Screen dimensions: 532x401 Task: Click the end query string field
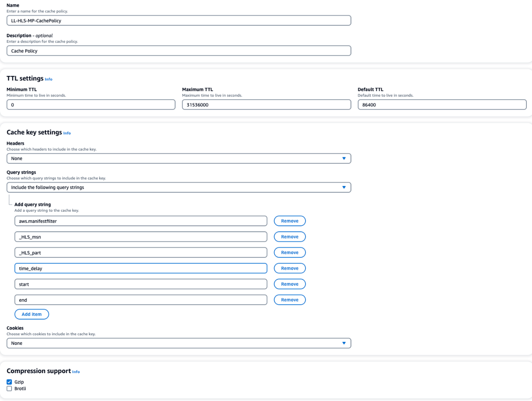(x=141, y=300)
